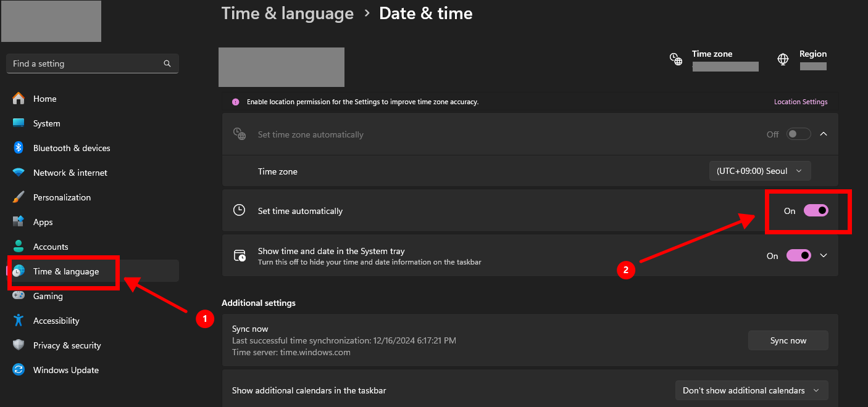Click the Windows Update icon

click(x=19, y=370)
